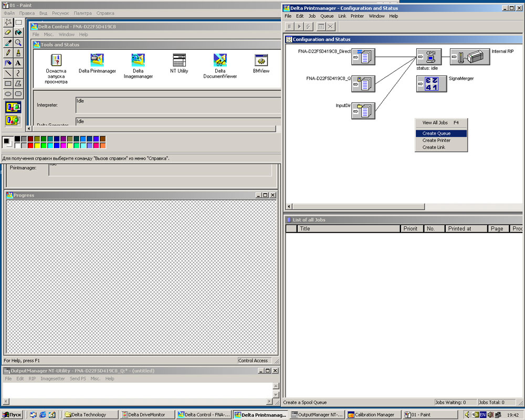Image resolution: width=525 pixels, height=420 pixels.
Task: Click the Windows Start button
Action: coord(13,415)
